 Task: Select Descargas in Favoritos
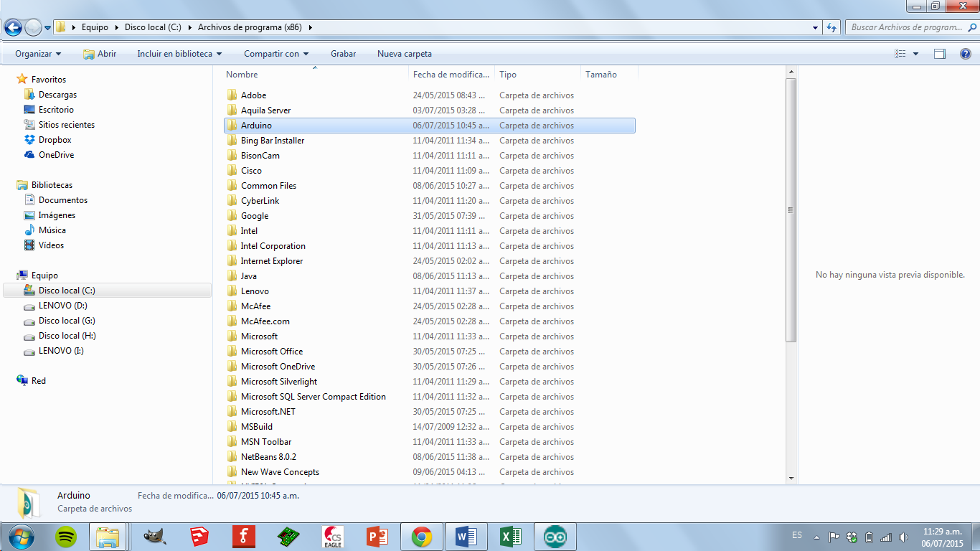coord(57,95)
